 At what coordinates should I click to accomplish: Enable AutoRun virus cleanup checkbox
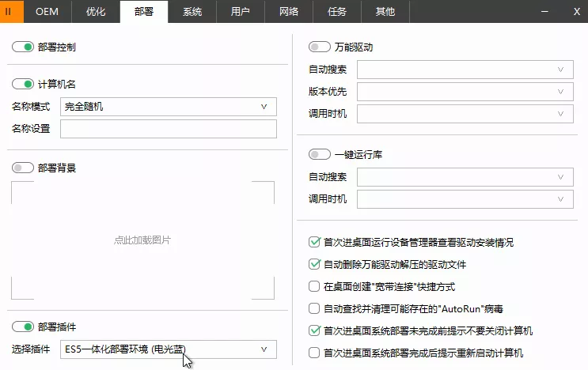[314, 308]
